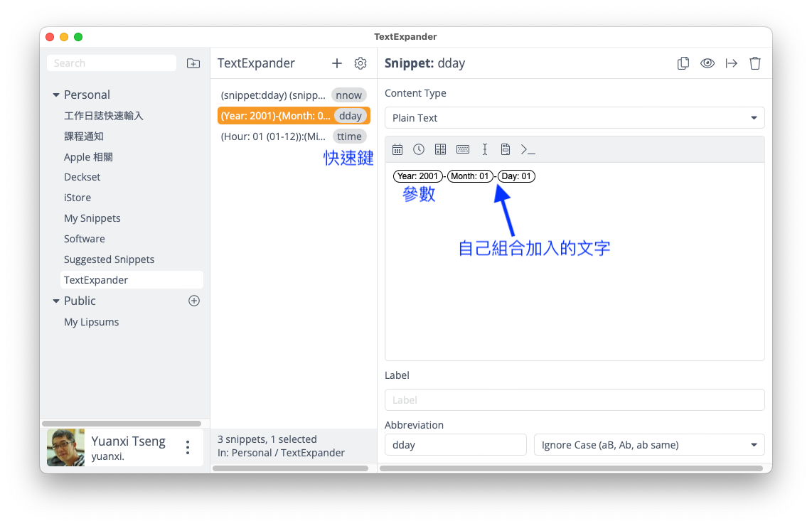Open My Snippets group
This screenshot has width=812, height=526.
point(92,218)
